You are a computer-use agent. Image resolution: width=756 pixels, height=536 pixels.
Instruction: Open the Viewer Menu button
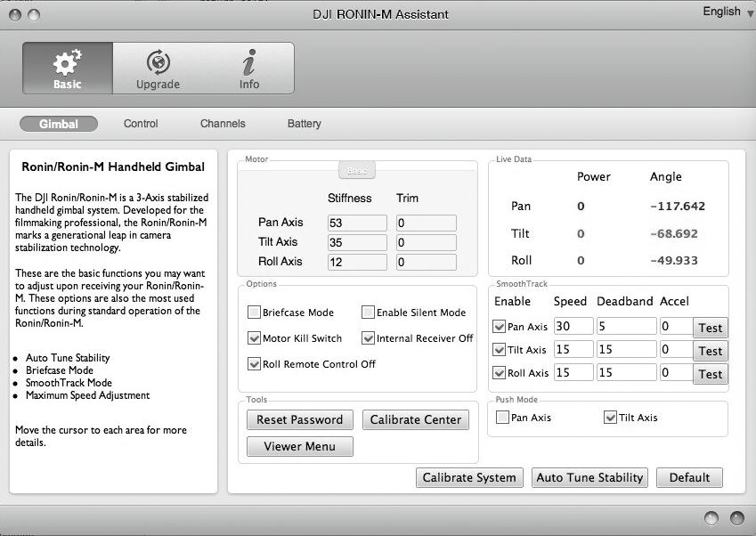(300, 446)
